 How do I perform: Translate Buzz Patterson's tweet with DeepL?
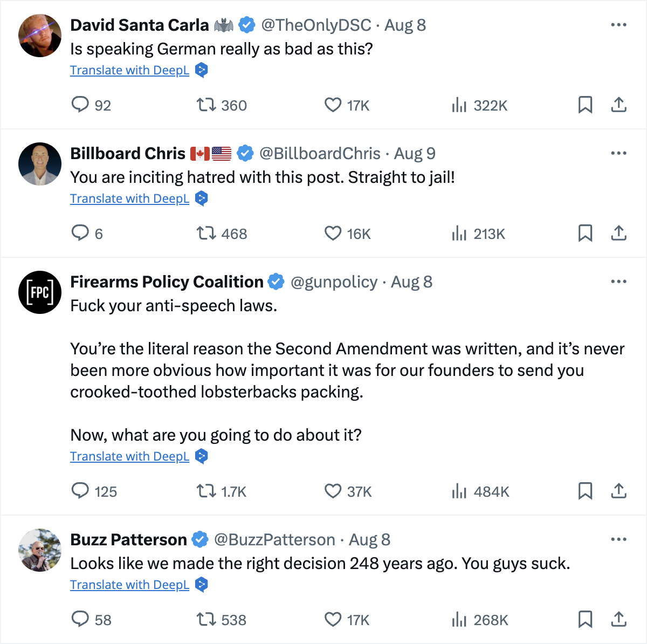[129, 585]
